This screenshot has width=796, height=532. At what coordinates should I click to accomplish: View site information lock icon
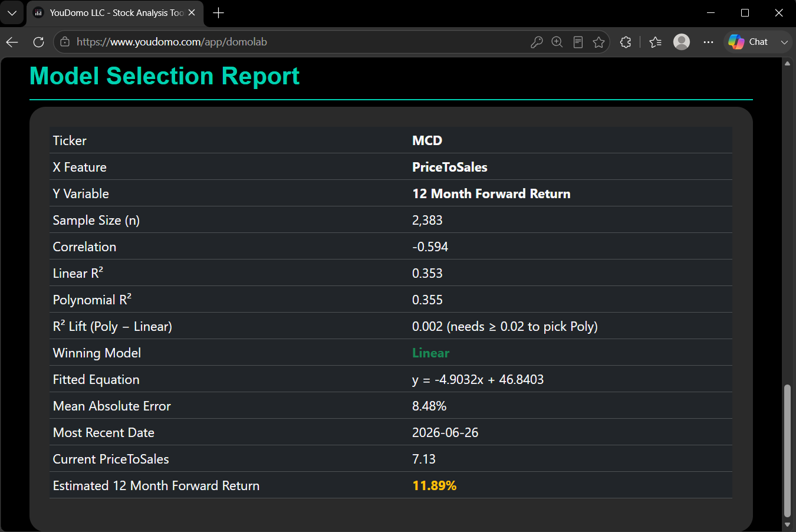(65, 42)
